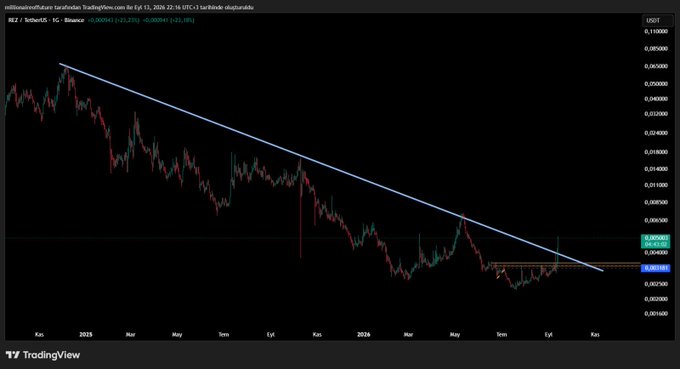Click the Mar label following 2026

click(x=408, y=335)
